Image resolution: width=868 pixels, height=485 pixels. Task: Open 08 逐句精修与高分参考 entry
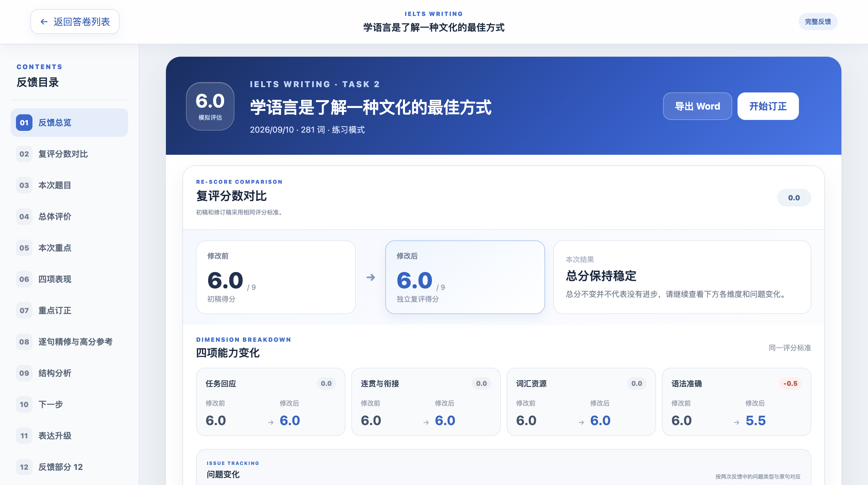point(69,342)
